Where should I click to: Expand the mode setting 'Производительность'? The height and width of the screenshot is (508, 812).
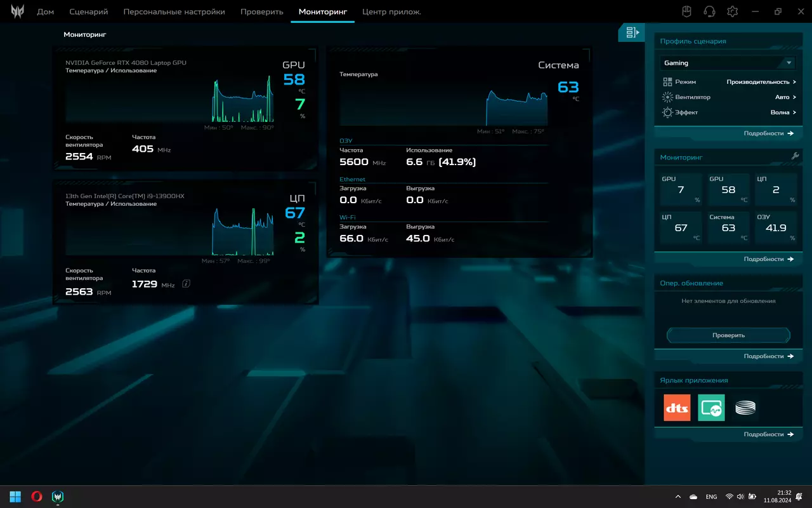(761, 82)
